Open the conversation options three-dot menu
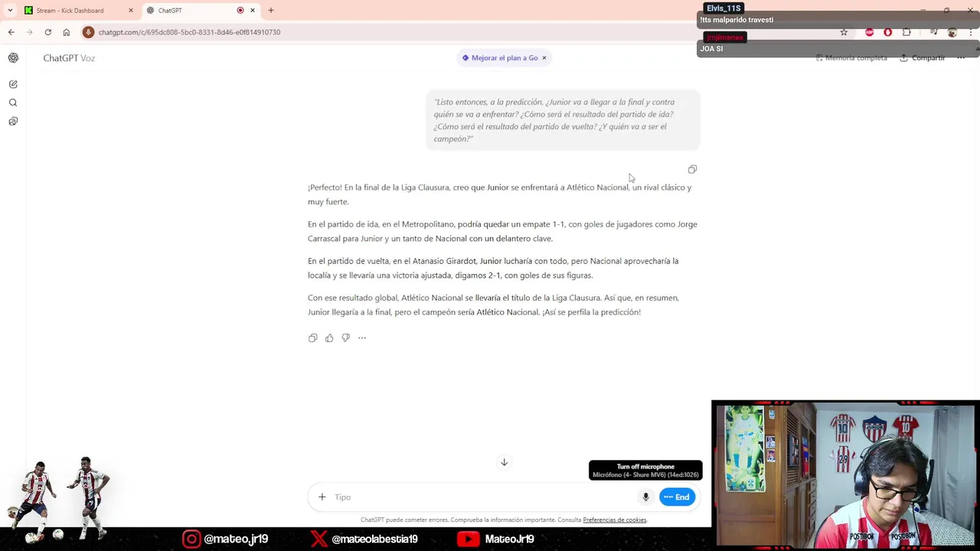980x551 pixels. pyautogui.click(x=961, y=58)
